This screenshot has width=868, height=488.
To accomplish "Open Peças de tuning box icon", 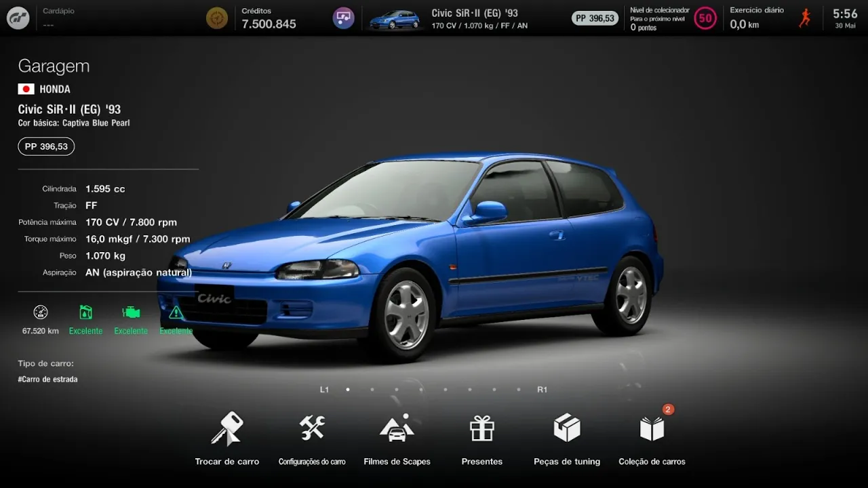I will click(567, 428).
